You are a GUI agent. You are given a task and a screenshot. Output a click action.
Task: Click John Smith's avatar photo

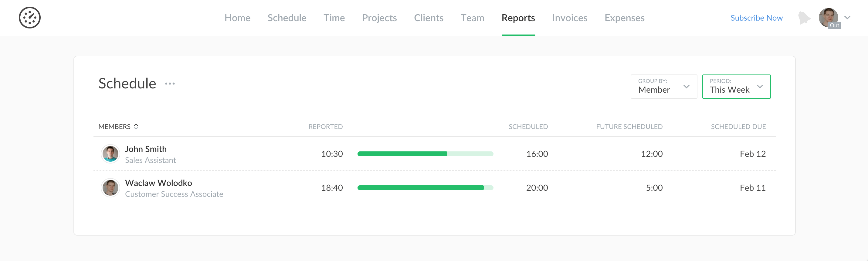tap(110, 154)
